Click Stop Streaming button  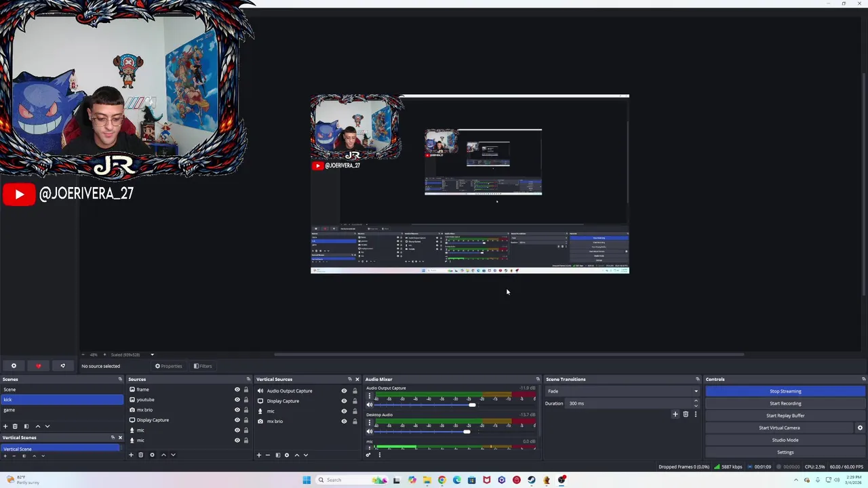(785, 391)
